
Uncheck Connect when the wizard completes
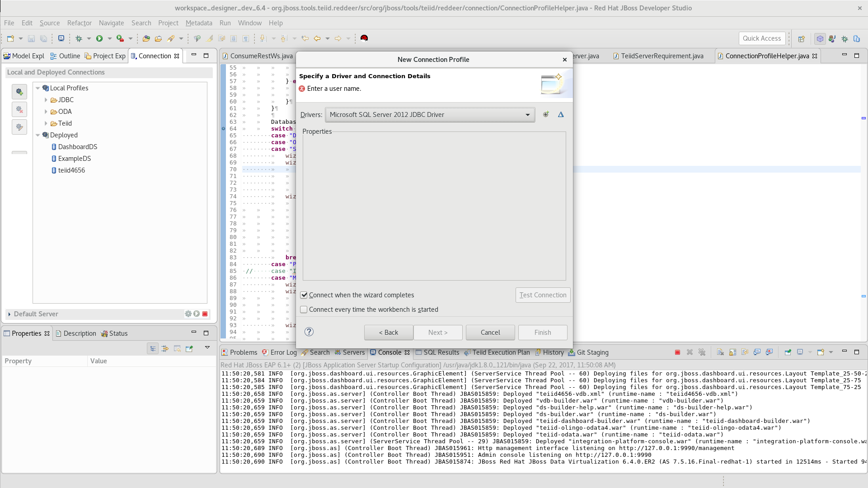[304, 295]
